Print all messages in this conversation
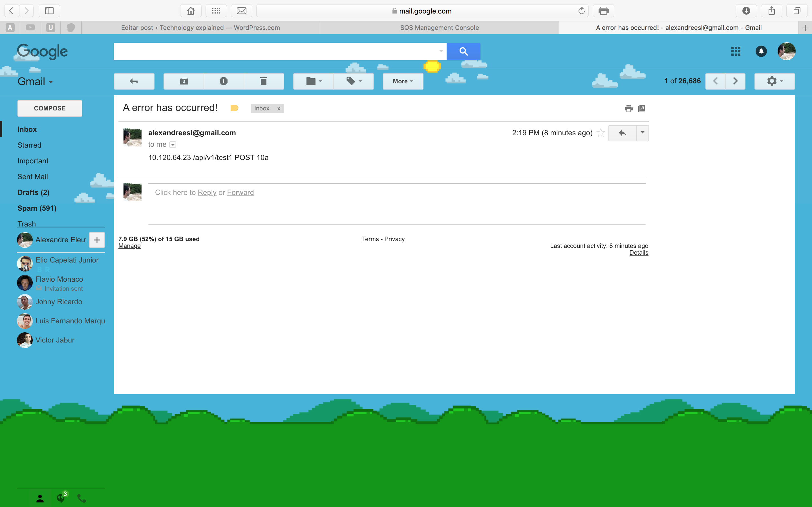The image size is (812, 507). tap(628, 108)
